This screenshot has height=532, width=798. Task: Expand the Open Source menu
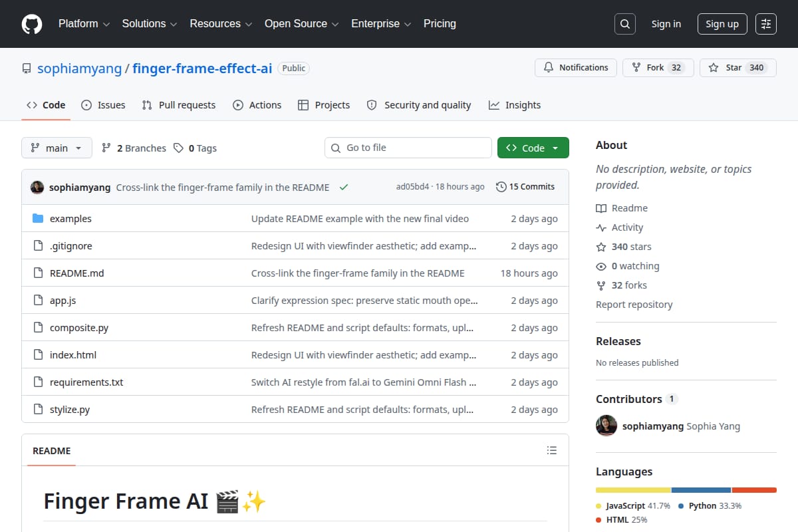[301, 24]
